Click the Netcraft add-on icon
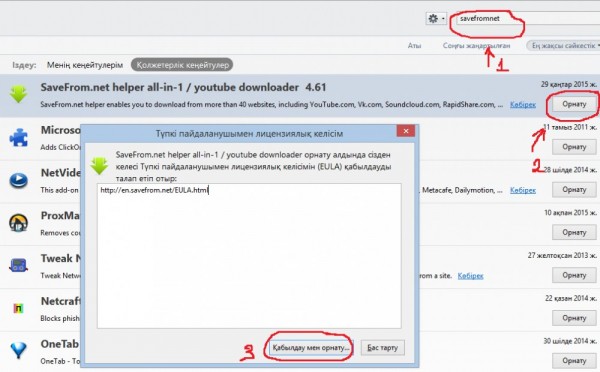The width and height of the screenshot is (600, 372). 18,308
